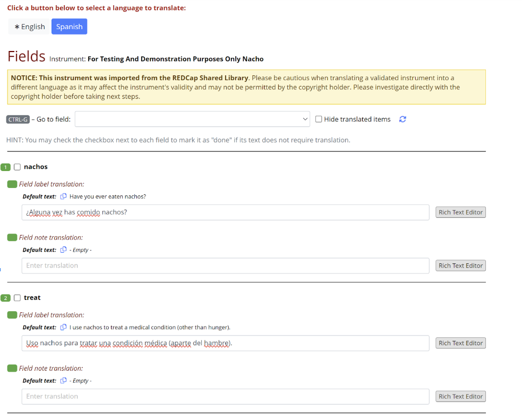The height and width of the screenshot is (420, 522).
Task: Click the green number 1 field badge
Action: tap(6, 167)
